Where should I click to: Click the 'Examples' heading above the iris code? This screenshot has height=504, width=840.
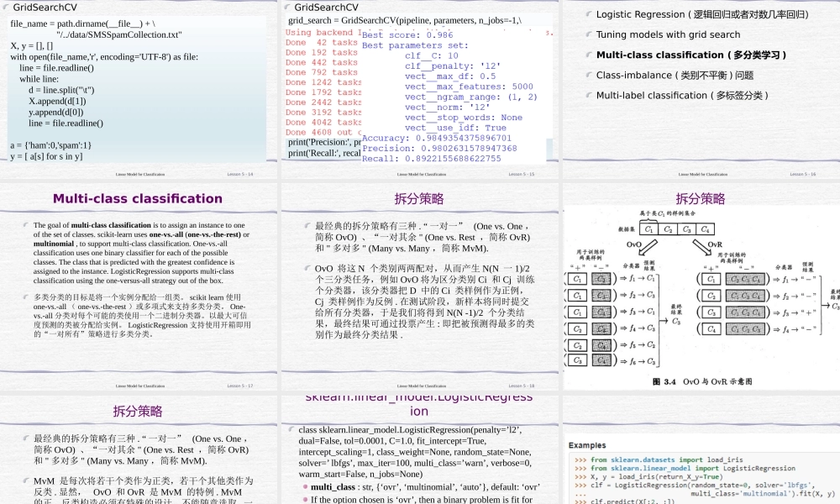587,445
